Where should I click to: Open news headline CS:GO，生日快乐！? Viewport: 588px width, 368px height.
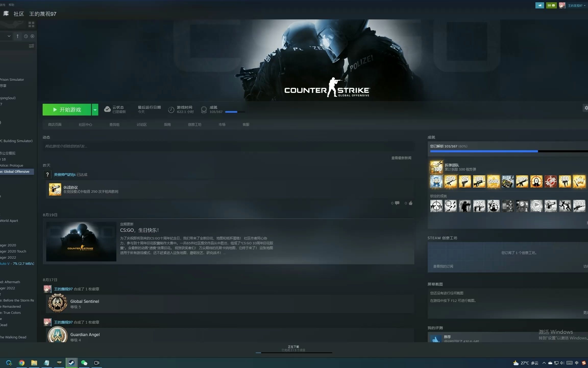pyautogui.click(x=139, y=230)
